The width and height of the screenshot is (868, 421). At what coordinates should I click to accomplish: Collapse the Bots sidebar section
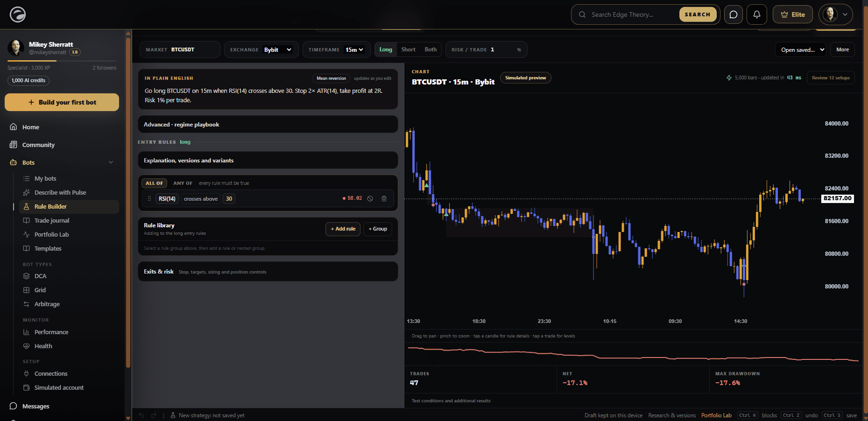click(x=111, y=162)
